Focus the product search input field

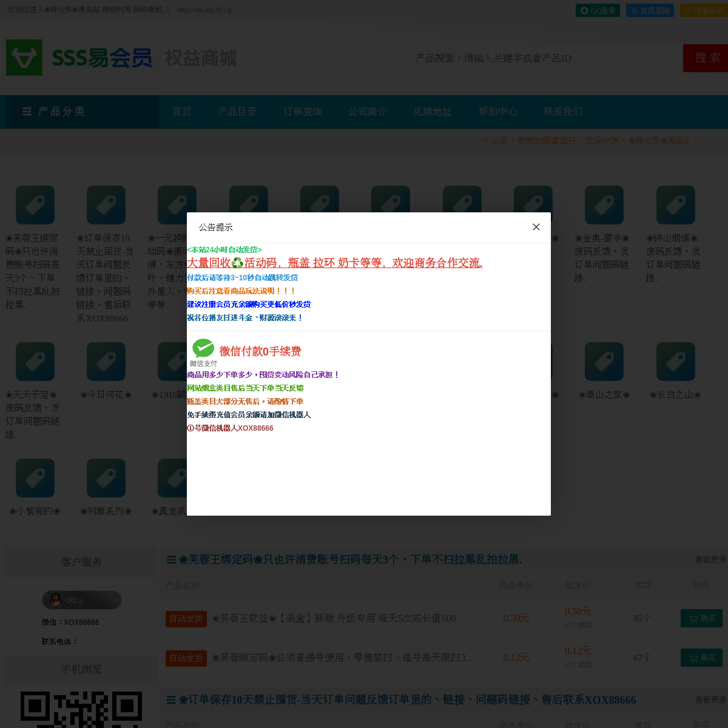[546, 58]
